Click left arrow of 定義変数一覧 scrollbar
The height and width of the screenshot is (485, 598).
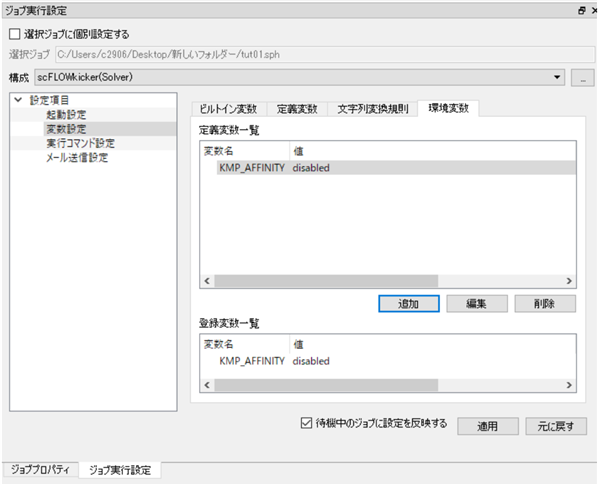tap(207, 281)
